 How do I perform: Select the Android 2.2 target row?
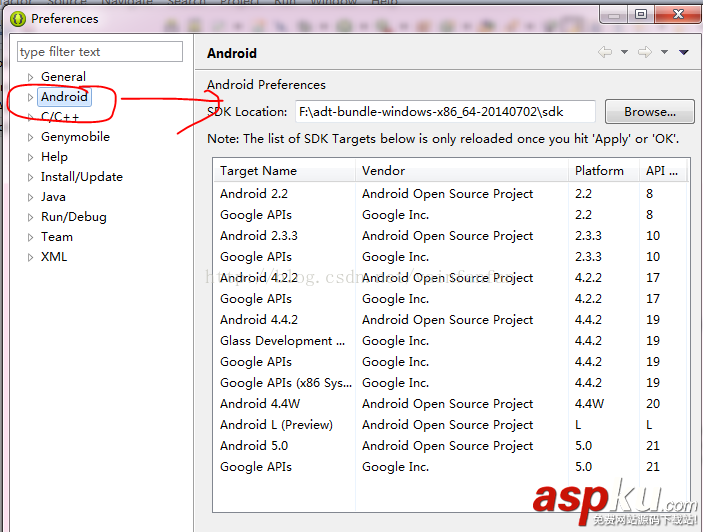pyautogui.click(x=451, y=194)
